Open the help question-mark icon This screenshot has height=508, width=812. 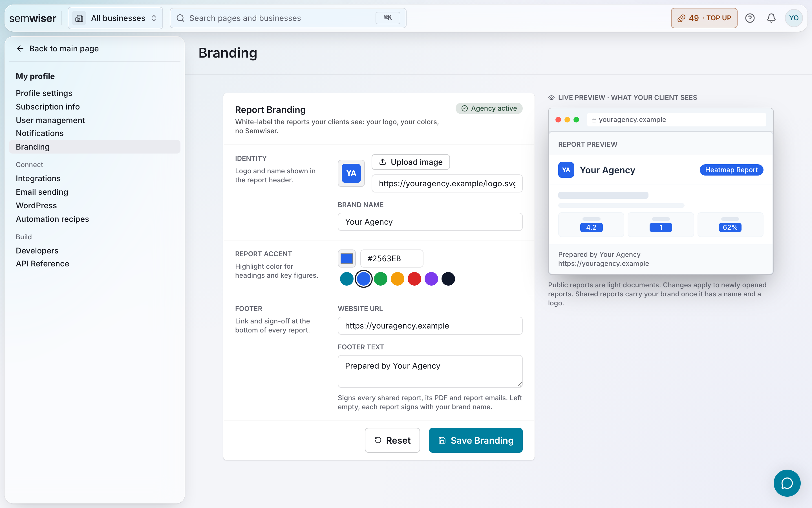(750, 18)
